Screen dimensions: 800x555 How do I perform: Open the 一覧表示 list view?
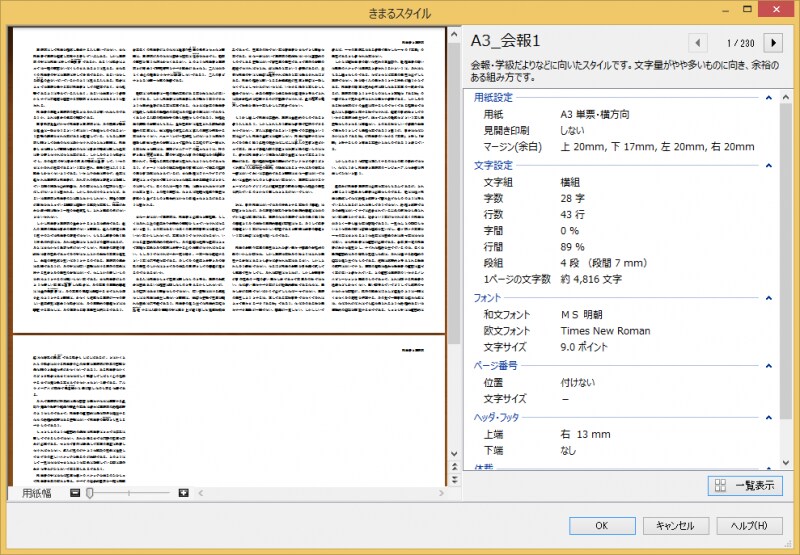pos(745,486)
